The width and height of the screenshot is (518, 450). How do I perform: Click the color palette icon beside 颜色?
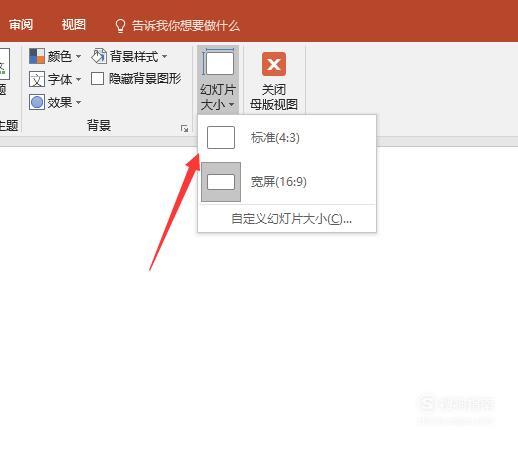37,56
